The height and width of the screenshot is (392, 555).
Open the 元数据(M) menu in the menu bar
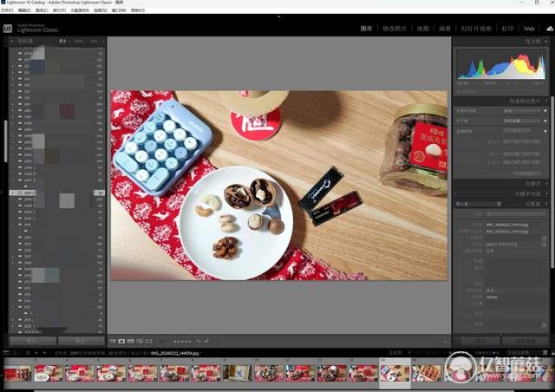[80, 10]
